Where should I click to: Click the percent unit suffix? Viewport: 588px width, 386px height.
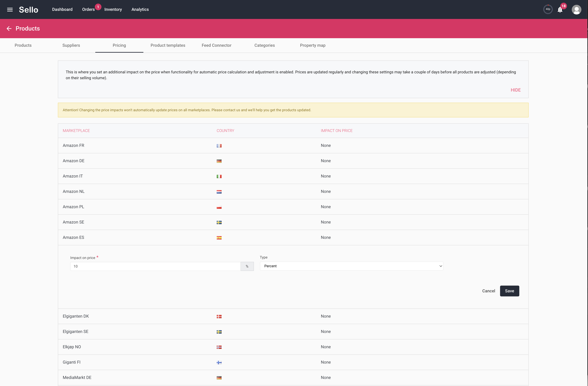pos(247,266)
